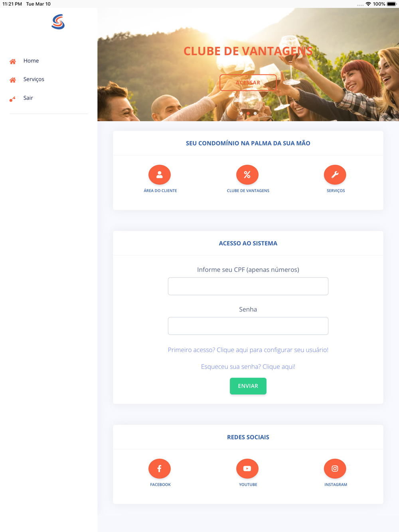
Task: Tap the S logo in the sidebar
Action: 58,22
